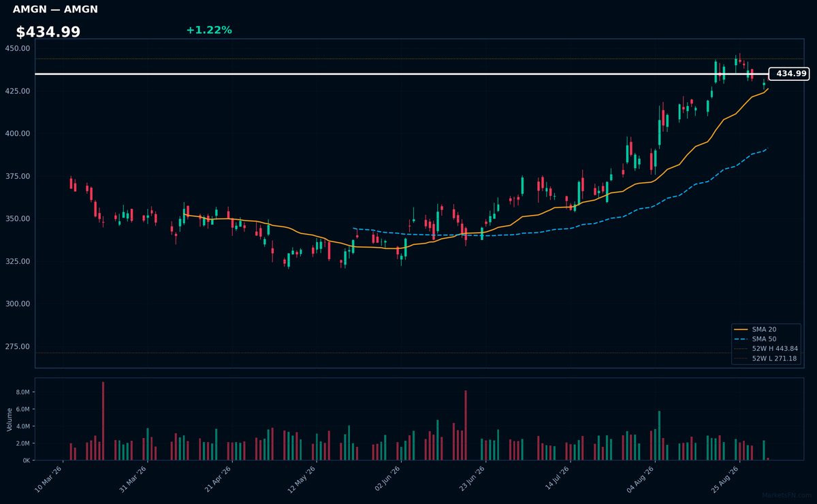This screenshot has height=504, width=817.
Task: Select the $434.99 current price text
Action: pos(48,32)
